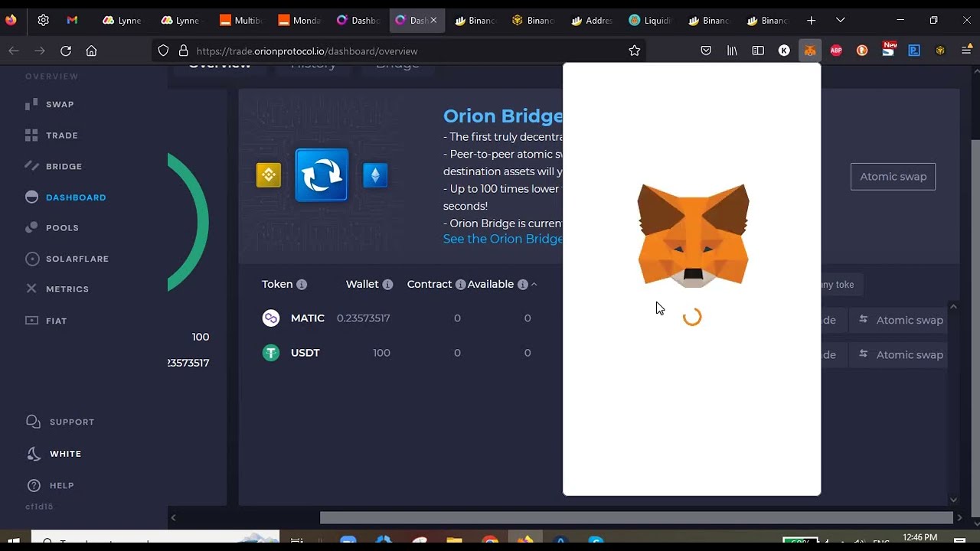Click the Orion Bridge heading
Viewport: 980px width, 551px height.
503,116
